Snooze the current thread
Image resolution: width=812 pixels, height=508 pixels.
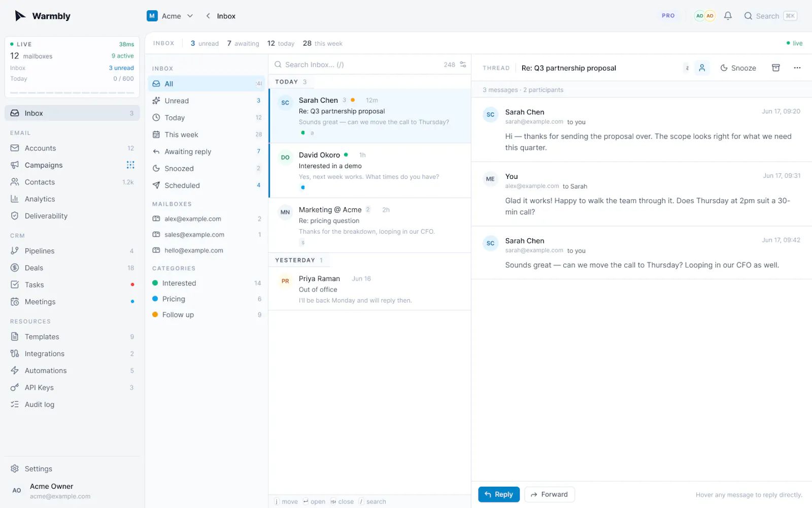click(738, 68)
